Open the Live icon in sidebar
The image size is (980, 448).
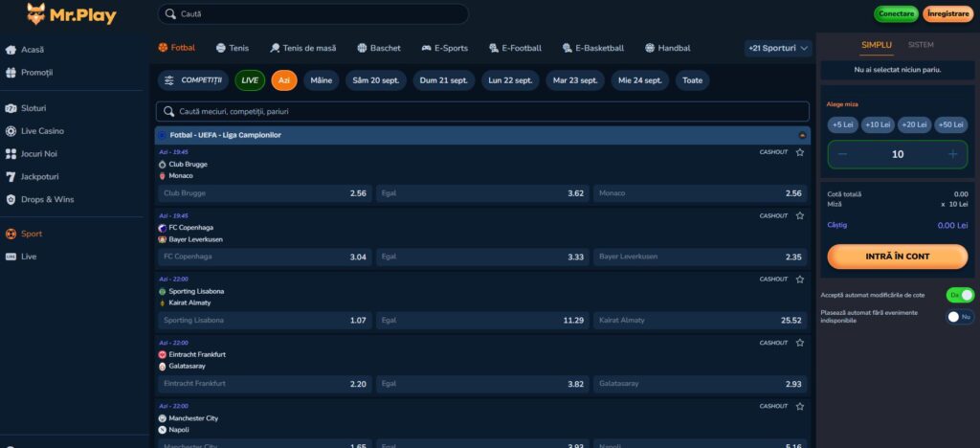point(11,257)
